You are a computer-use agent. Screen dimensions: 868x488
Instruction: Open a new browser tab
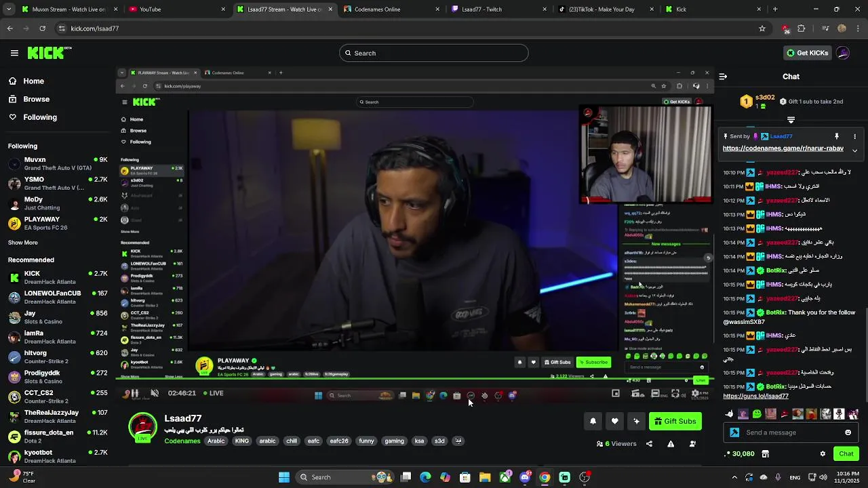tap(775, 9)
